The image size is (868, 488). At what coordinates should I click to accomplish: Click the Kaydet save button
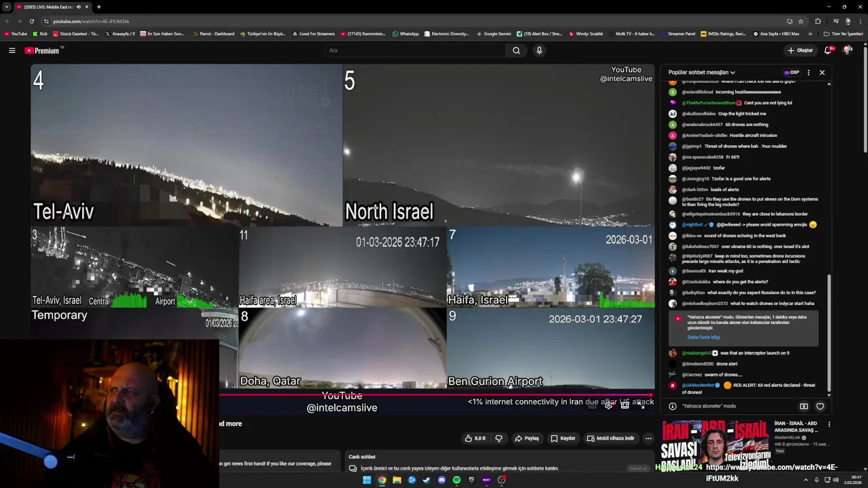(563, 439)
